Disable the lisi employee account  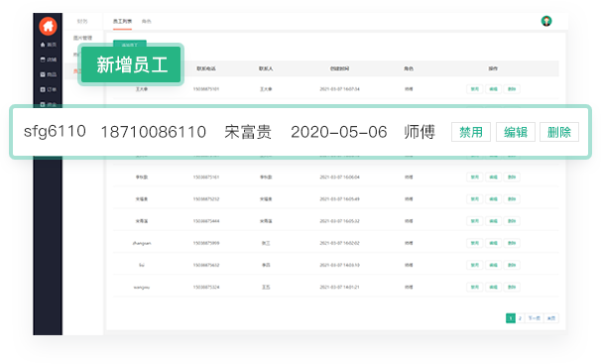474,265
